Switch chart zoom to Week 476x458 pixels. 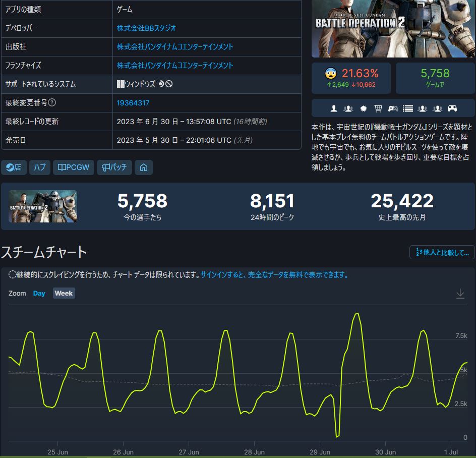pyautogui.click(x=64, y=293)
